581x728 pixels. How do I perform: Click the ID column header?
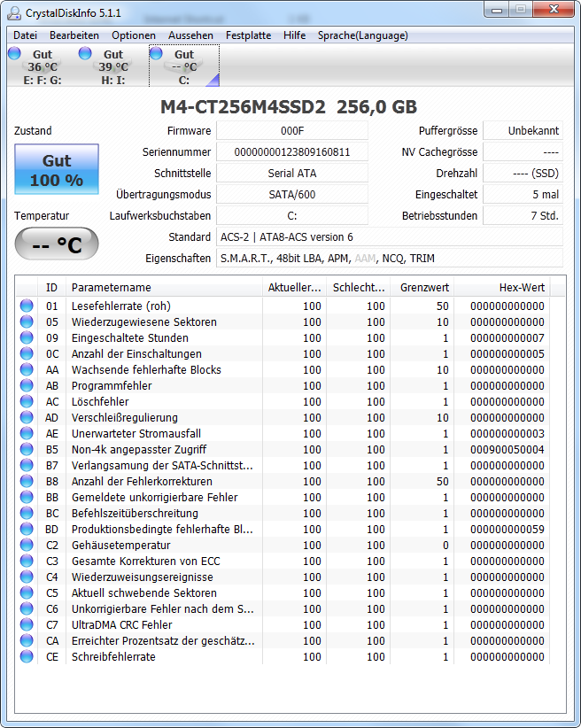point(51,288)
